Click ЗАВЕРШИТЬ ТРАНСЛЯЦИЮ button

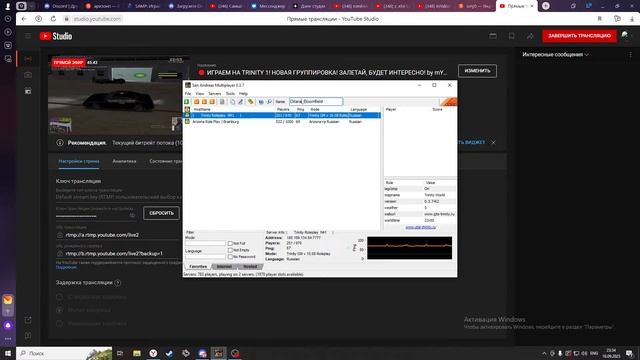click(x=579, y=36)
